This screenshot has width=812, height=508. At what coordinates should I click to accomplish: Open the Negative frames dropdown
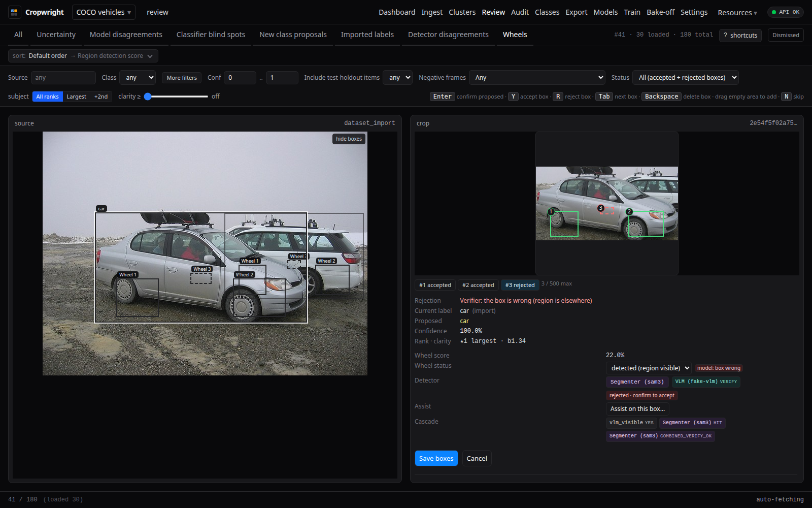(x=537, y=78)
